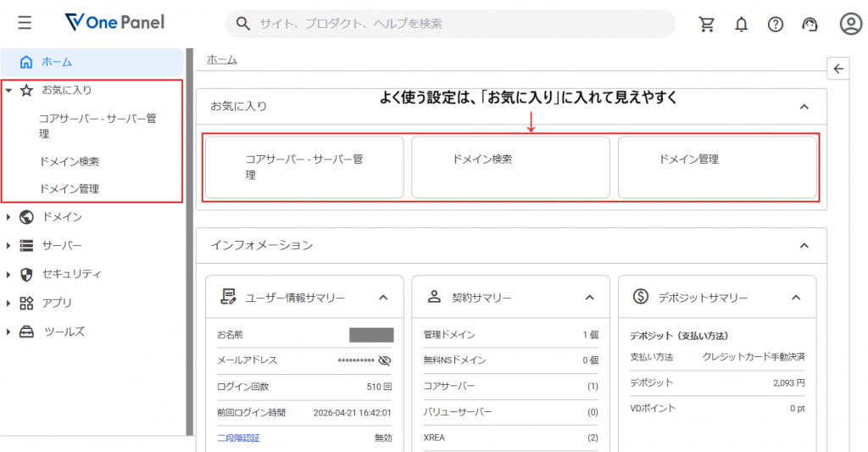
Task: Click クレジットカード手動決済 payment method text
Action: [x=754, y=357]
